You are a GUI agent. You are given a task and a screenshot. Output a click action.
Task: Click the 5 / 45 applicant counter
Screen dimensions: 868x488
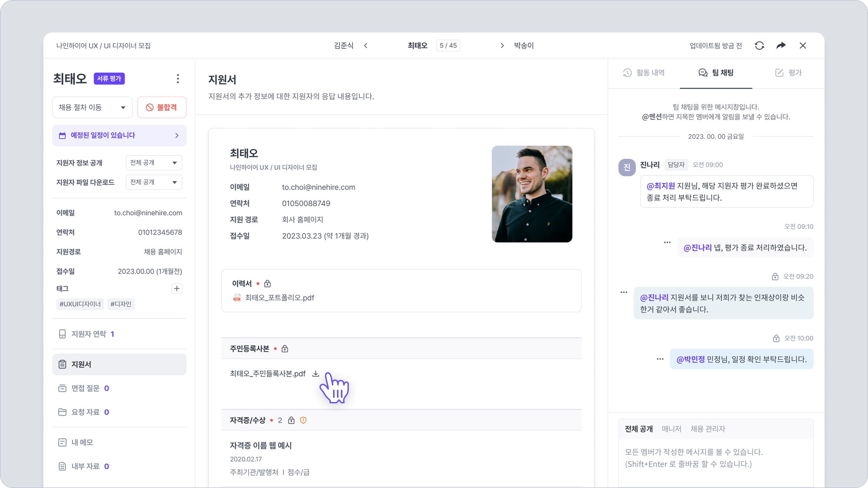[x=448, y=46]
